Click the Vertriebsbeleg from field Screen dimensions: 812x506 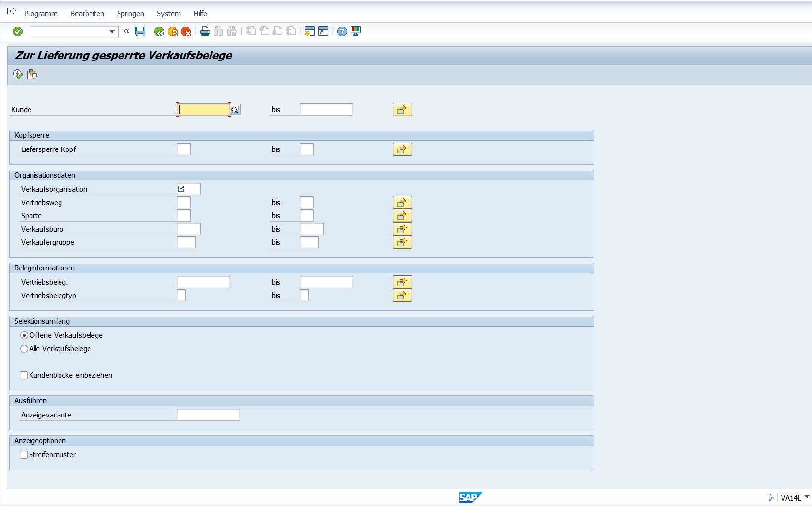click(x=203, y=282)
